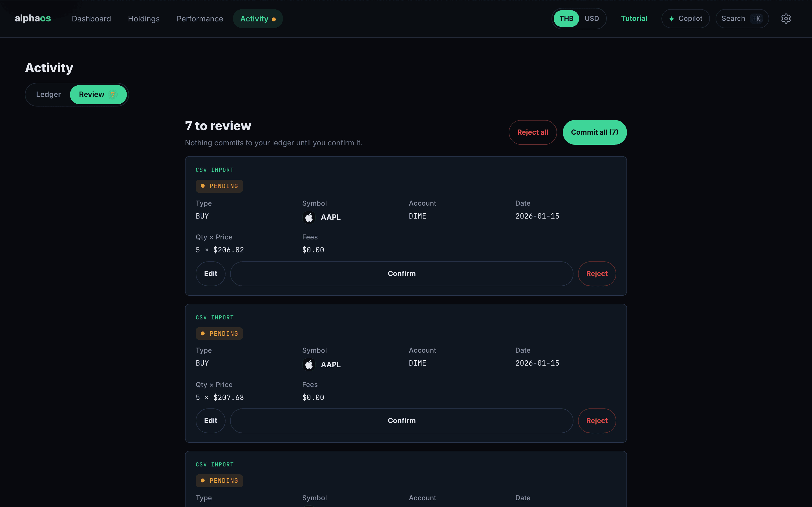Switch currency to USD
This screenshot has width=812, height=507.
tap(592, 18)
